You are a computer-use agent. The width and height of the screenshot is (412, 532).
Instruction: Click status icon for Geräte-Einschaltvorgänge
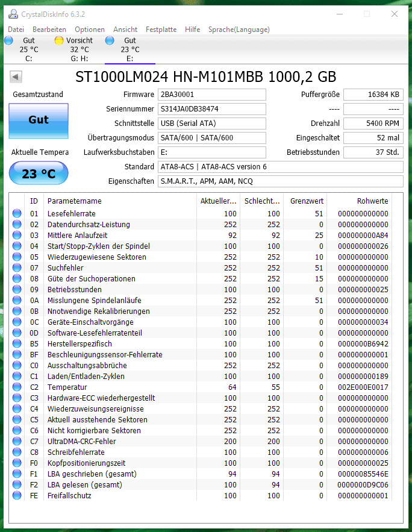pos(17,322)
